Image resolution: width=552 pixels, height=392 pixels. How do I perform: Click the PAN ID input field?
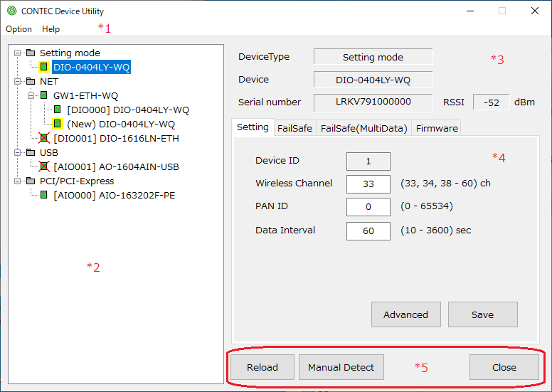[x=368, y=207]
